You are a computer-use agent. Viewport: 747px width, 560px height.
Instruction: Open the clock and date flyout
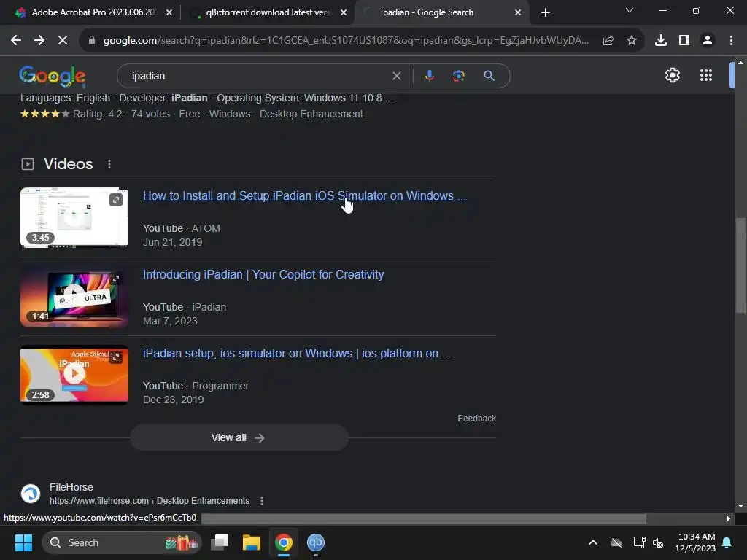(695, 542)
